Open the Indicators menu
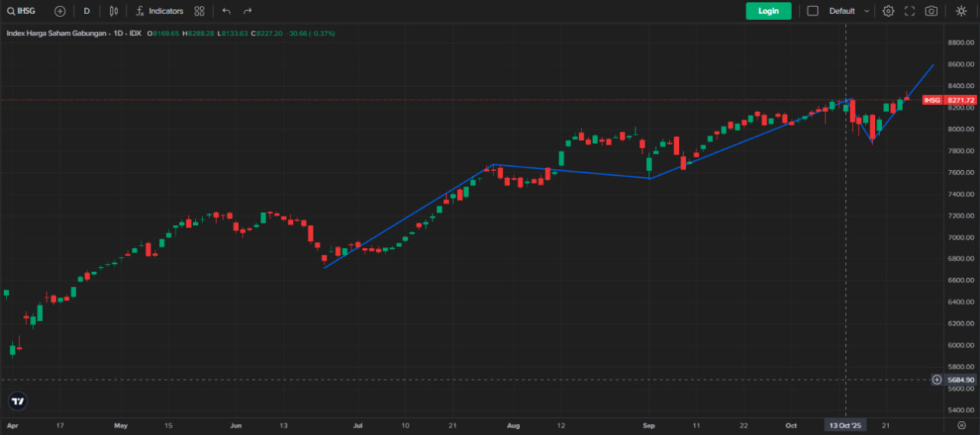The width and height of the screenshot is (980, 435). point(159,11)
